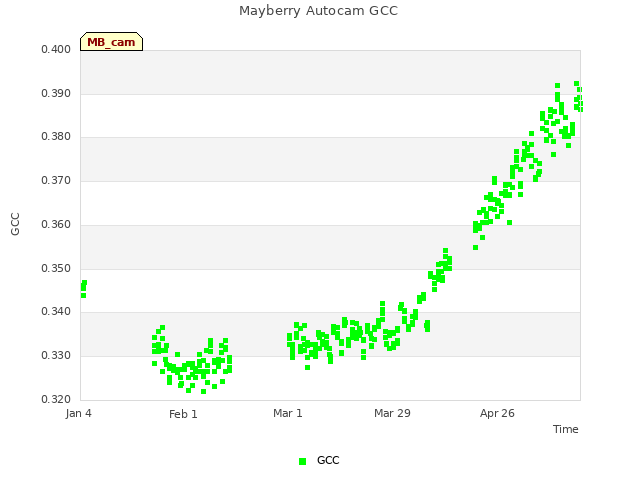The height and width of the screenshot is (480, 640).
Task: Click the Feb 1 x-axis label
Action: click(x=183, y=414)
